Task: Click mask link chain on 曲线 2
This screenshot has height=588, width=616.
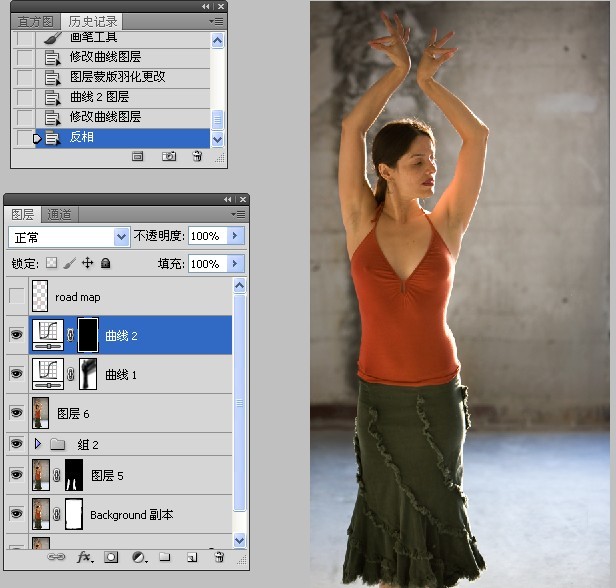Action: click(x=70, y=335)
